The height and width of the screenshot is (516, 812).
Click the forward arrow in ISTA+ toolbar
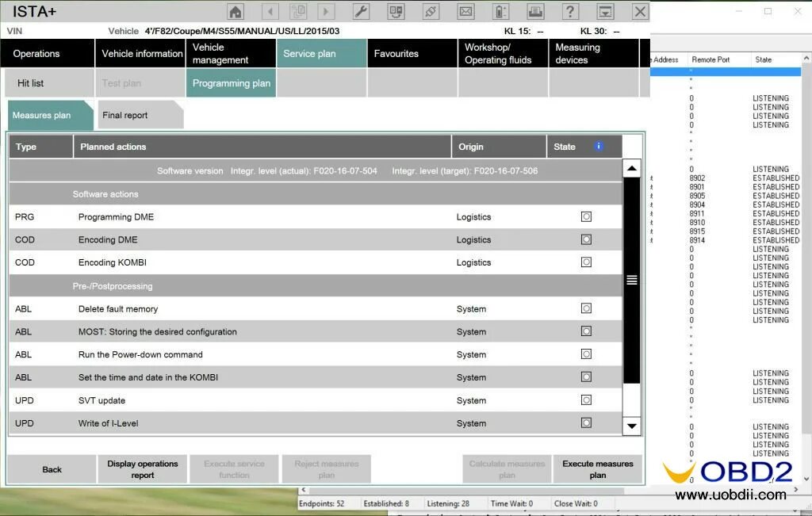(326, 11)
